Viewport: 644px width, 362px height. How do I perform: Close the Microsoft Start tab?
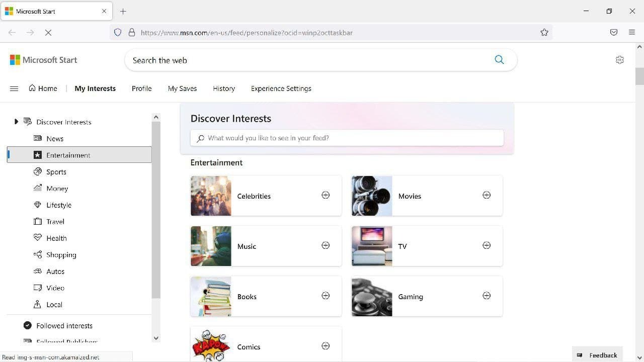(104, 11)
